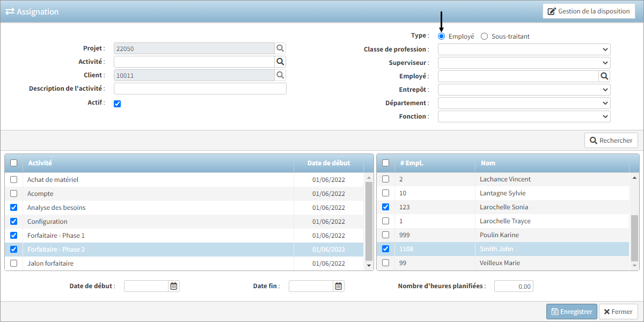Click the Employé search magnifier icon
The image size is (644, 322).
click(x=604, y=76)
